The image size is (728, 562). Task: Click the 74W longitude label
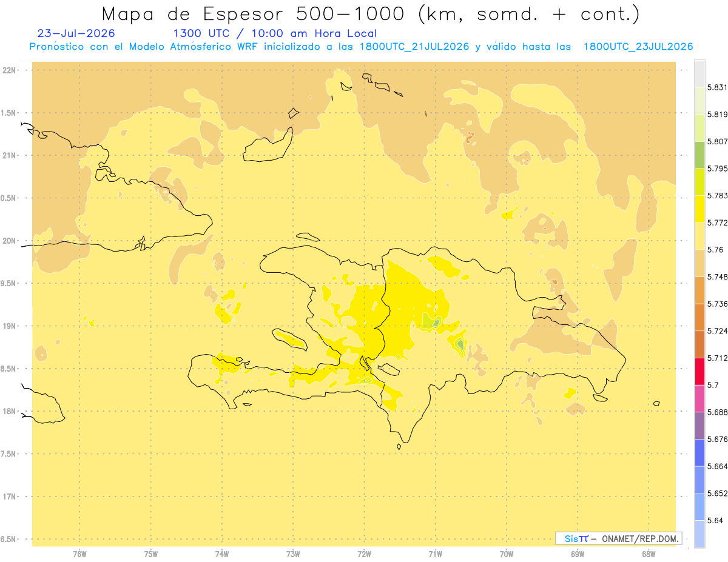(x=221, y=554)
